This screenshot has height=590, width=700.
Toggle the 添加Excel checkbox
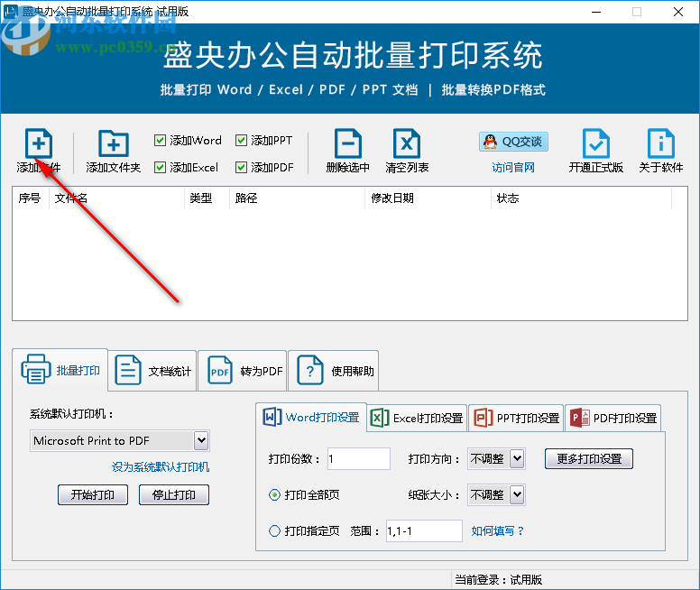tap(160, 168)
